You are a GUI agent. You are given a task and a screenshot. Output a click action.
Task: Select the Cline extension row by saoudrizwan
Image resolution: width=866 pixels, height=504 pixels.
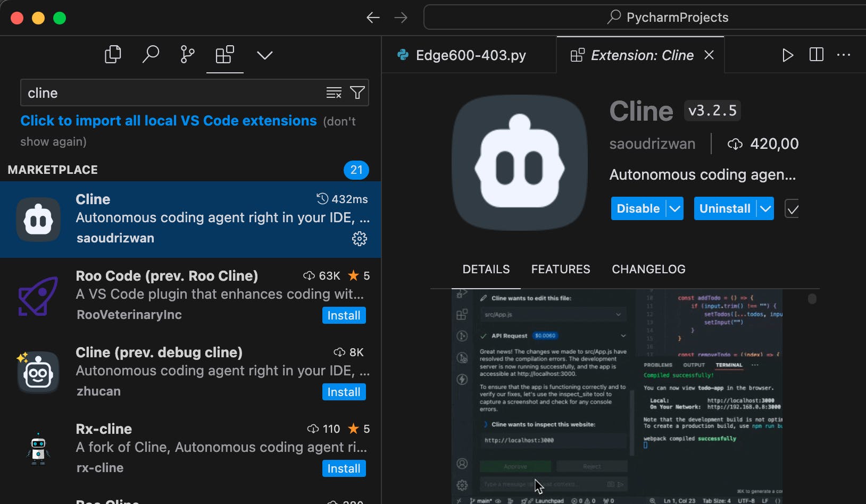point(190,220)
